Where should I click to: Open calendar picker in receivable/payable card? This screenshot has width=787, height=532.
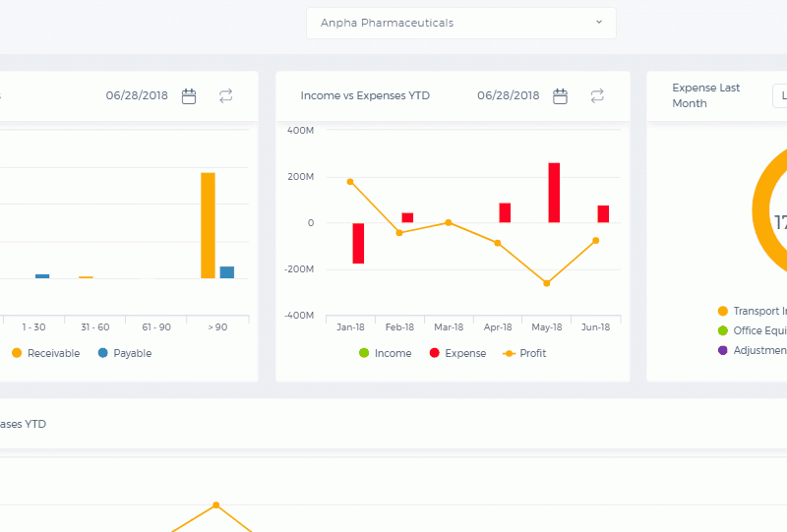click(189, 95)
